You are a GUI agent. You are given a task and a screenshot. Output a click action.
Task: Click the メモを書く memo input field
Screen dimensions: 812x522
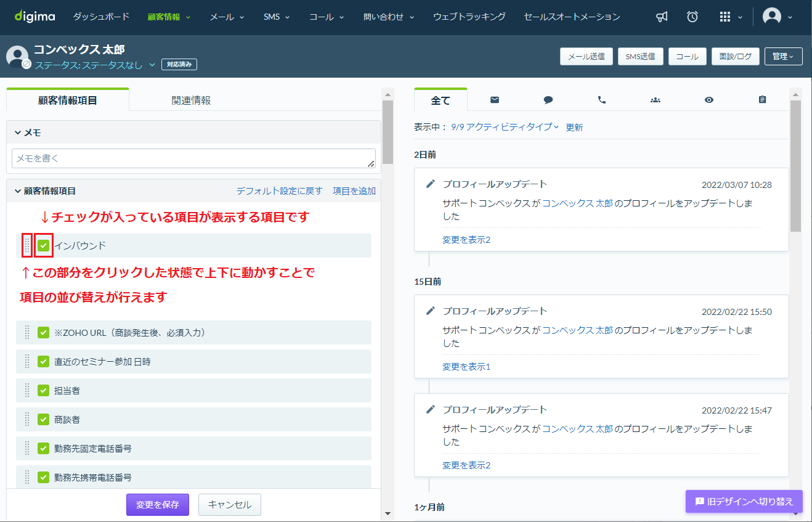tap(193, 158)
